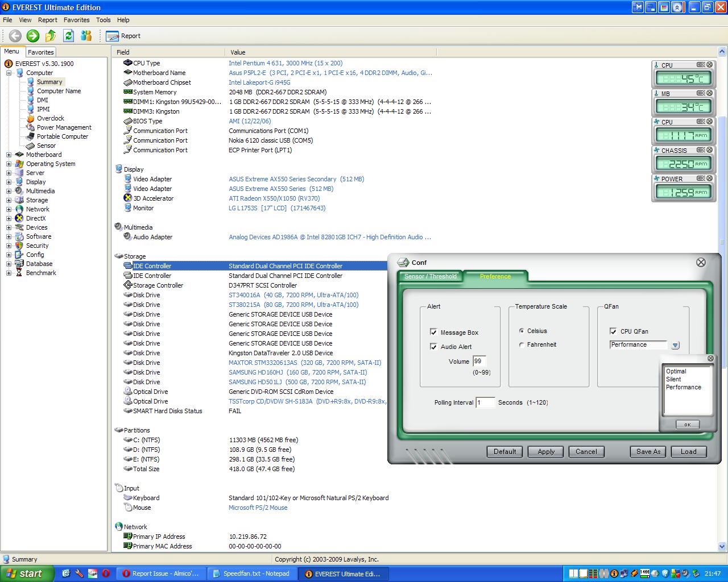The image size is (728, 582).
Task: Click the Cancel button
Action: pos(586,452)
